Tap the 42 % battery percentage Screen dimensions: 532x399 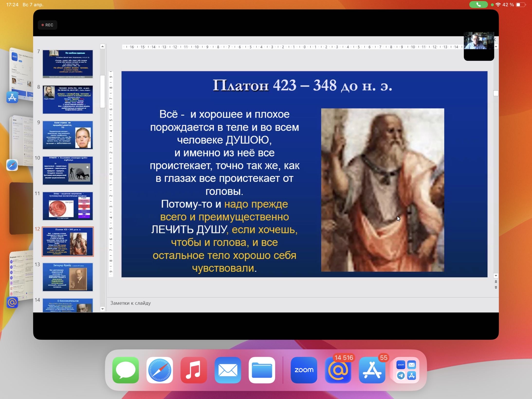coord(508,5)
